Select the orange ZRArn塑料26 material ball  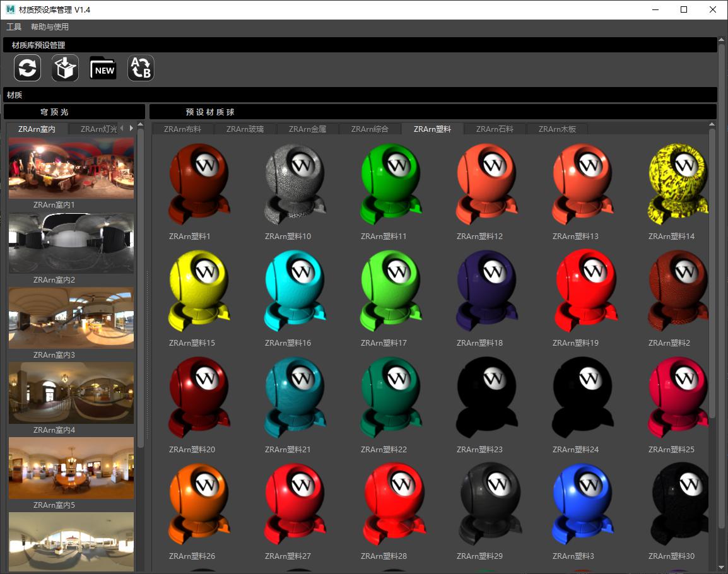click(x=199, y=505)
